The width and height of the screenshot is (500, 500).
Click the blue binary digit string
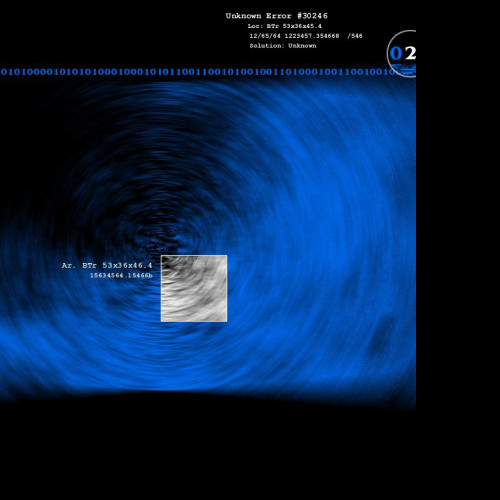coord(198,72)
